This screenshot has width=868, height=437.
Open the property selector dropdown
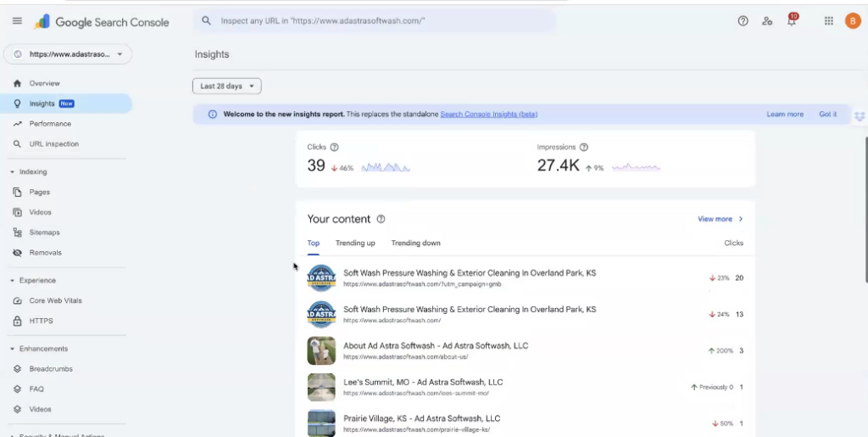click(68, 54)
